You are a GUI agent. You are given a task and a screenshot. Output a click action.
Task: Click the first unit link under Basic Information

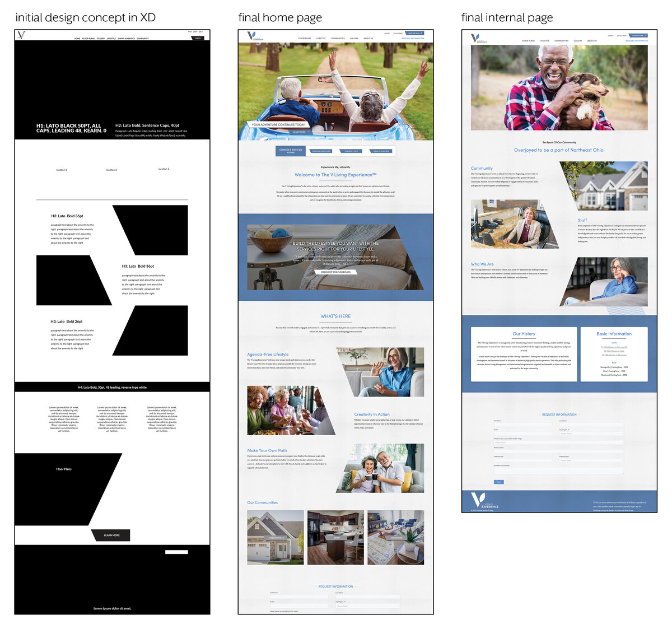point(614,347)
